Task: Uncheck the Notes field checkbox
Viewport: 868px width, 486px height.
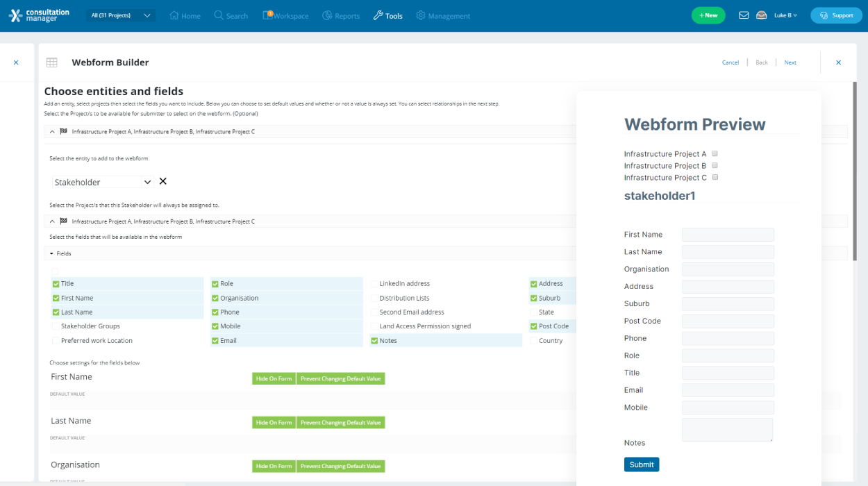Action: click(x=374, y=341)
